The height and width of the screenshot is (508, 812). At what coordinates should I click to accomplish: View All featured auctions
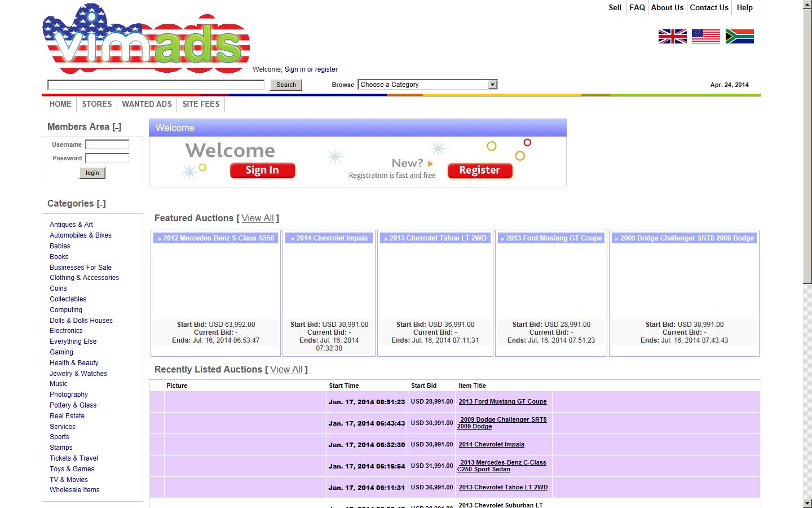(257, 218)
